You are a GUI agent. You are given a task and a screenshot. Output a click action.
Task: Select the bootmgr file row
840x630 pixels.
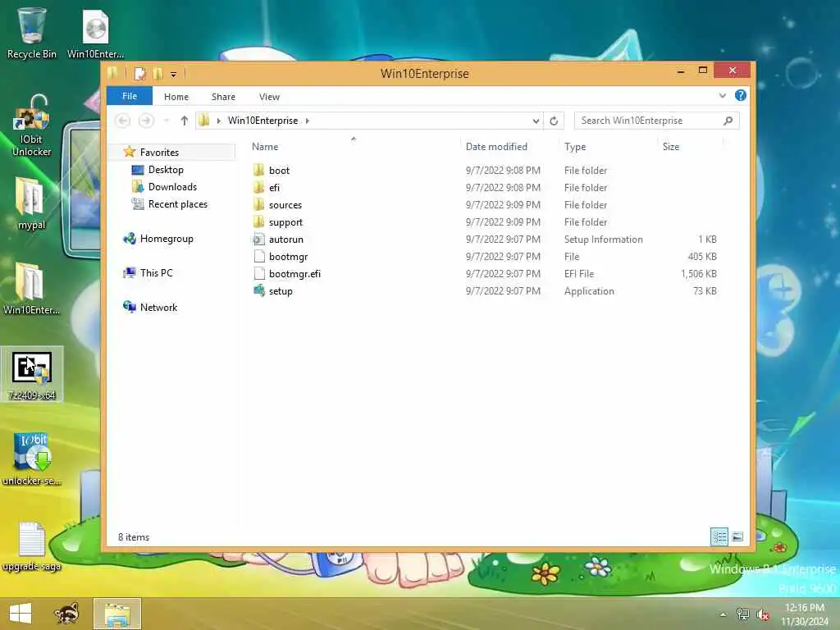pyautogui.click(x=485, y=257)
